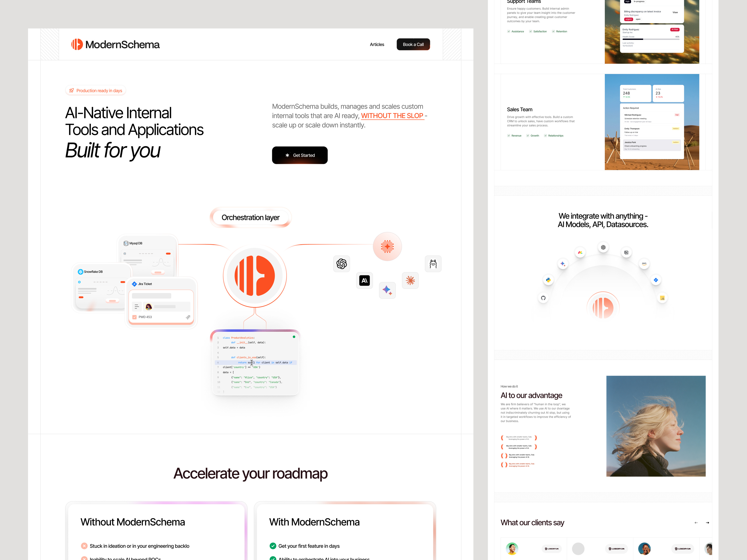Click the Revenue check item

point(514,136)
